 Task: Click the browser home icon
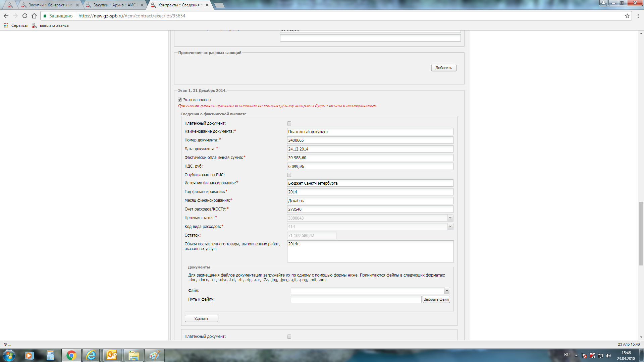point(34,16)
